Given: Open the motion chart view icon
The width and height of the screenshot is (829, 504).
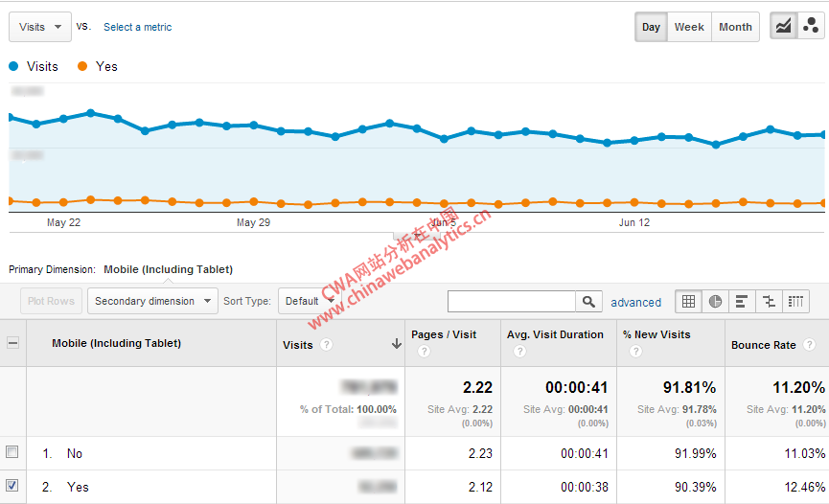Looking at the screenshot, I should [x=811, y=27].
